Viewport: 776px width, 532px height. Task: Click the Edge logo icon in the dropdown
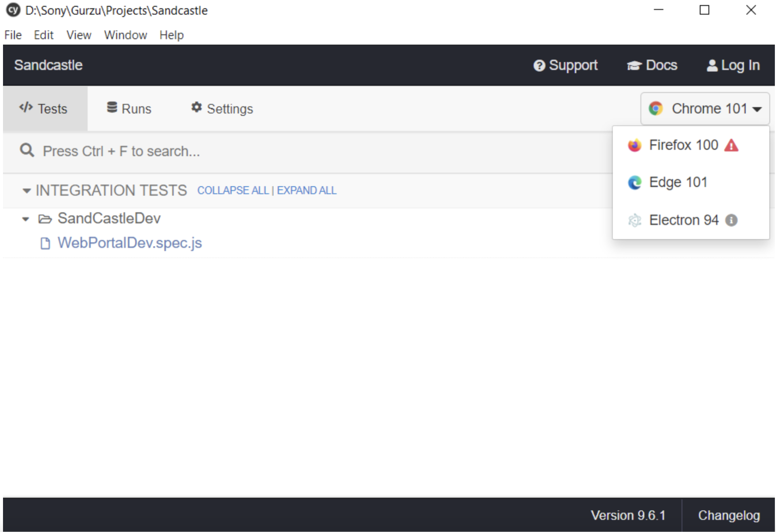(634, 183)
